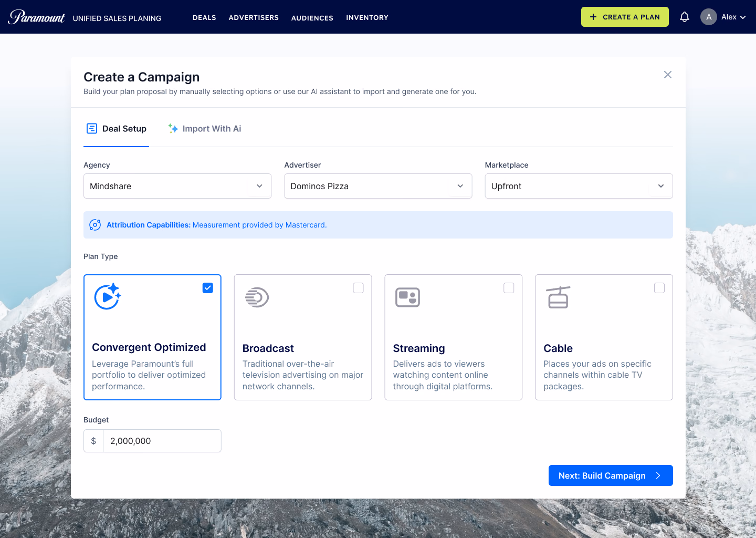Check the Streaming plan checkbox
Viewport: 756px width, 538px height.
pyautogui.click(x=509, y=288)
